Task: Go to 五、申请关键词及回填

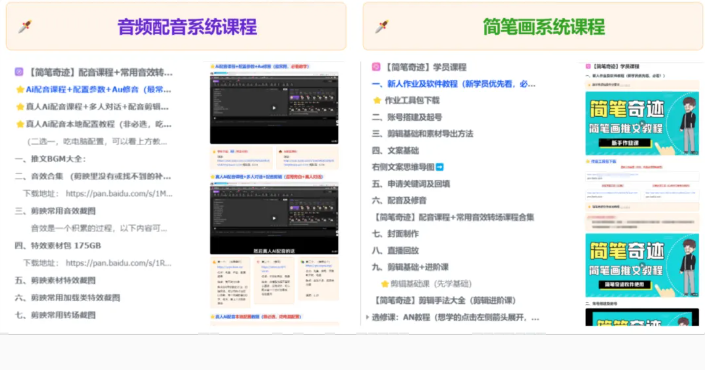Action: pos(411,183)
